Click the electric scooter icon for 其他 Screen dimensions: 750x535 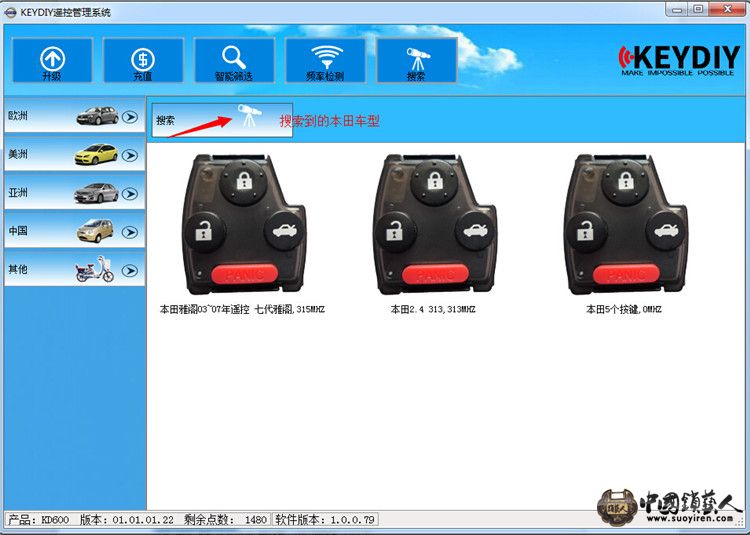(95, 269)
